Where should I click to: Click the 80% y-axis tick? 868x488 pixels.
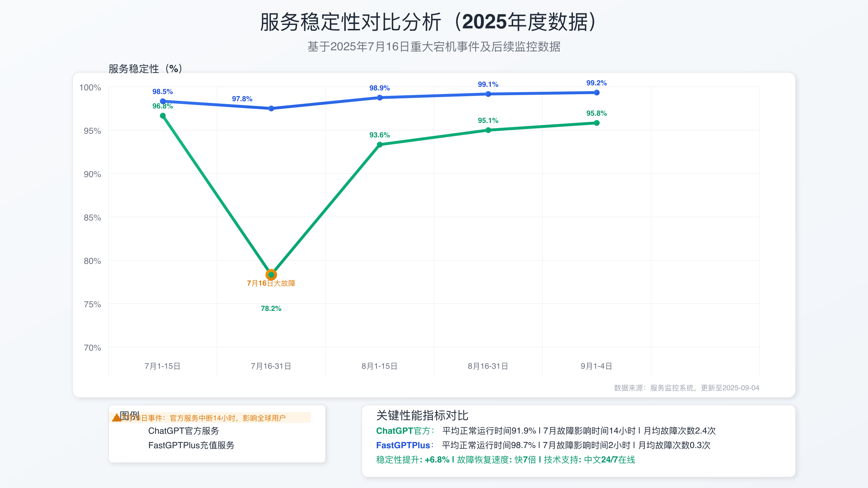[93, 261]
